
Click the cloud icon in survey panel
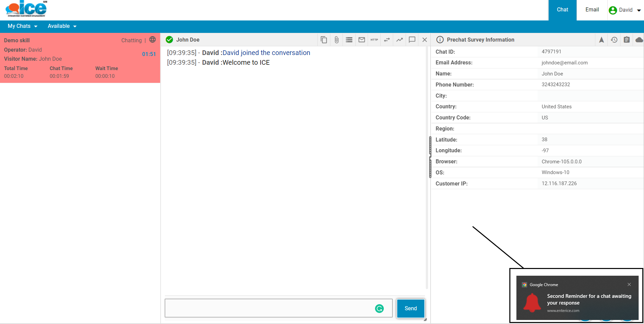click(x=639, y=40)
